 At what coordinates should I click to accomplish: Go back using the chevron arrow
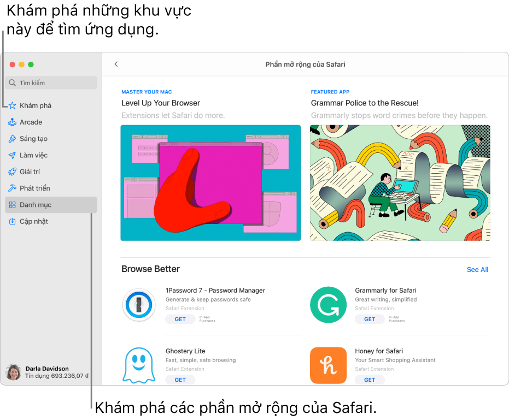click(x=116, y=64)
